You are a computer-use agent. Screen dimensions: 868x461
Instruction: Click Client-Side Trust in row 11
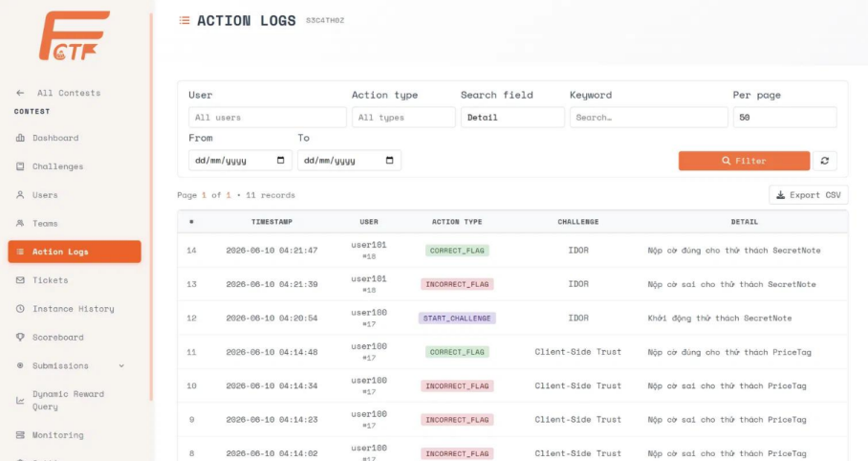(x=578, y=352)
